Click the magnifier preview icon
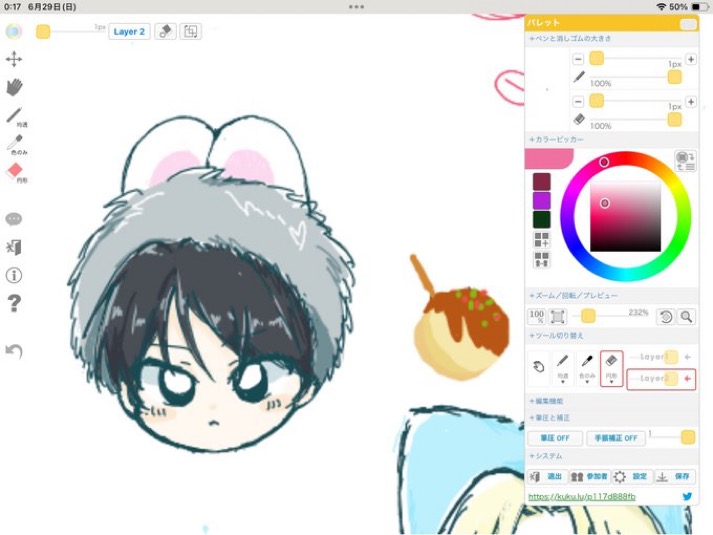 tap(686, 316)
